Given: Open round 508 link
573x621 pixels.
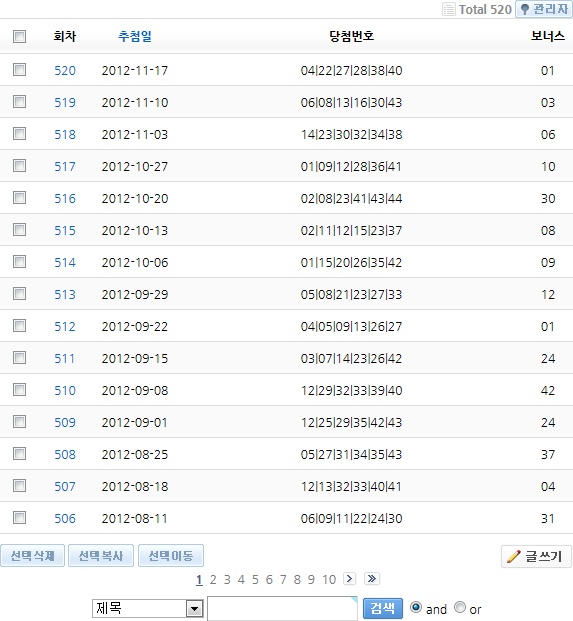Looking at the screenshot, I should click(x=65, y=455).
